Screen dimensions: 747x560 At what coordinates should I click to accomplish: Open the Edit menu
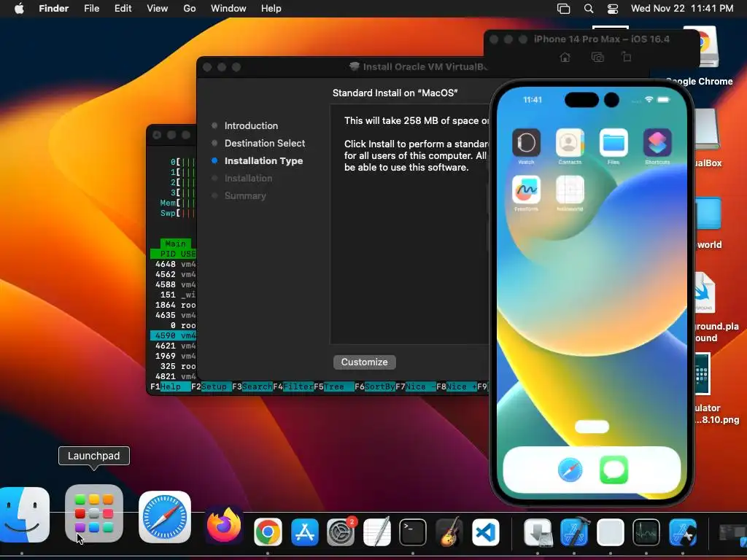point(123,9)
